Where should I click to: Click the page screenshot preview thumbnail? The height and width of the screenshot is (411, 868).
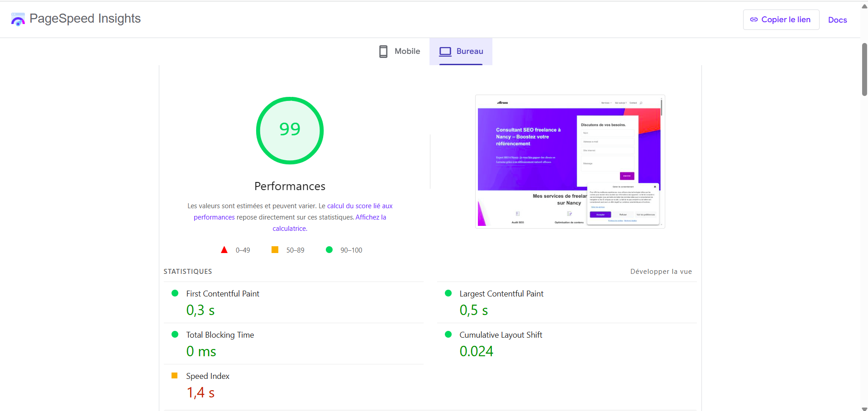[x=569, y=161]
